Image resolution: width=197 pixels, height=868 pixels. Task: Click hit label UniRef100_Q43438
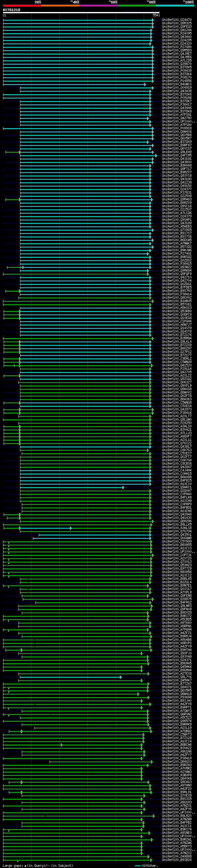[177, 91]
